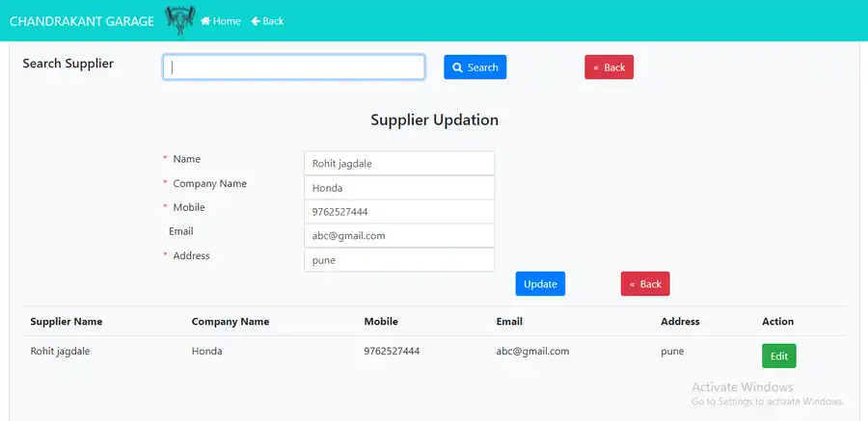Click the Company Name field showing Honda
The height and width of the screenshot is (421, 868).
coord(398,188)
